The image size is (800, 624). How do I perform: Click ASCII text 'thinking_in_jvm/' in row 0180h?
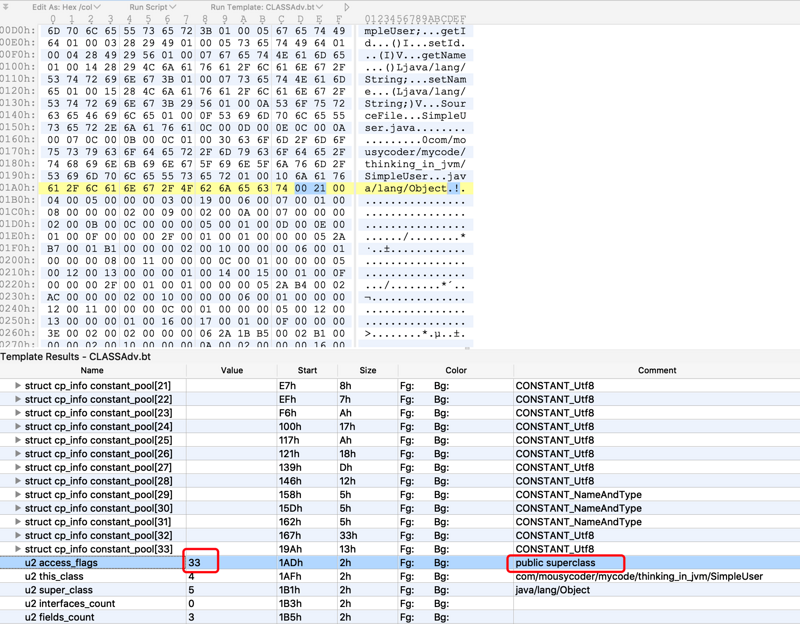point(415,164)
